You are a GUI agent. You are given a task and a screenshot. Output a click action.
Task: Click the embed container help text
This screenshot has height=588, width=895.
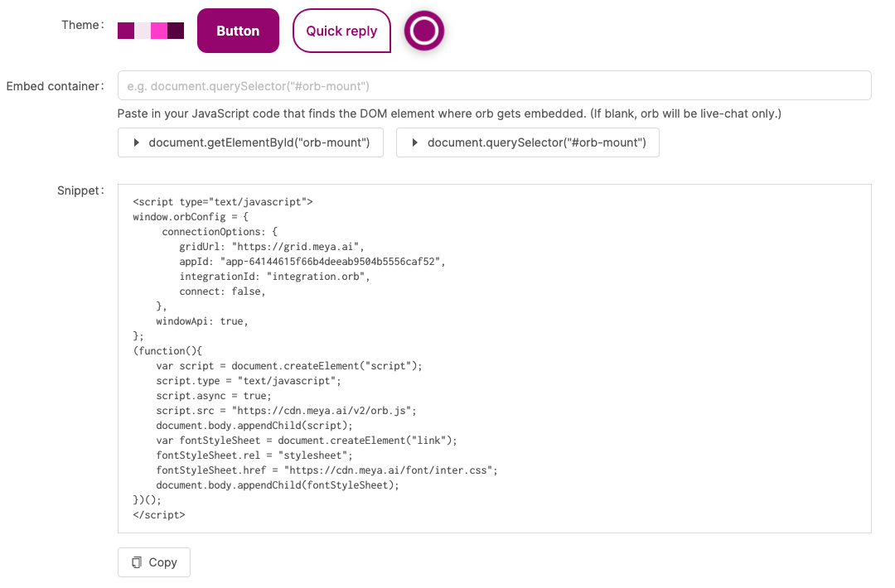click(x=449, y=113)
